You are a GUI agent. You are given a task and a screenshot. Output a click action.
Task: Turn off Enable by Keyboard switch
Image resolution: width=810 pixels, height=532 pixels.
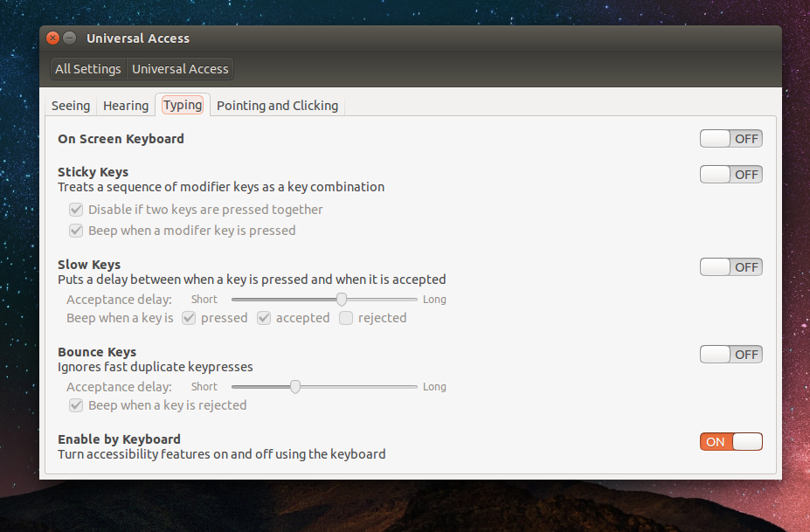pyautogui.click(x=731, y=442)
